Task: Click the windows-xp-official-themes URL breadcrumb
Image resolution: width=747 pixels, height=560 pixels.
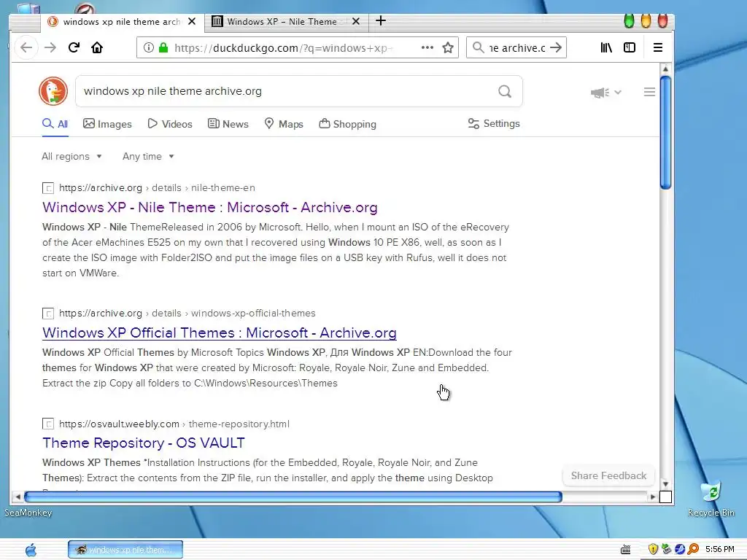Action: (187, 314)
